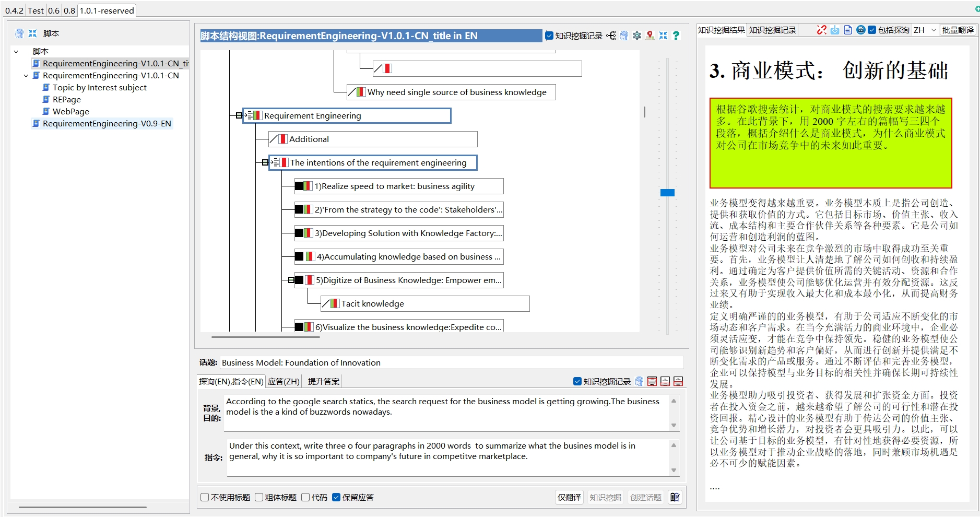This screenshot has width=980, height=517.
Task: Uncheck the 保留应答 checkbox
Action: [336, 497]
